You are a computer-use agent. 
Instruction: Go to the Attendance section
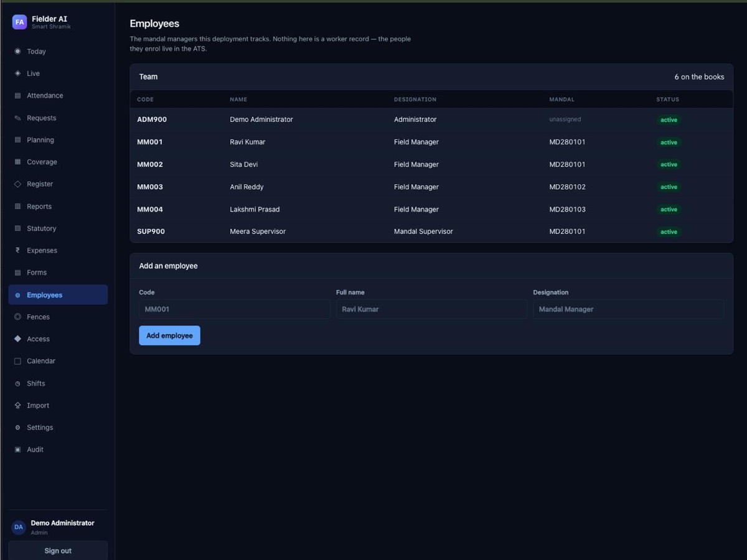[58, 96]
